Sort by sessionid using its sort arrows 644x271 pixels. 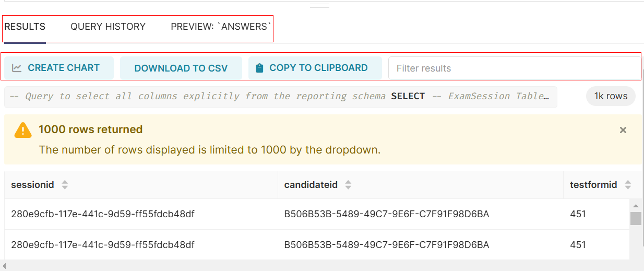click(65, 185)
